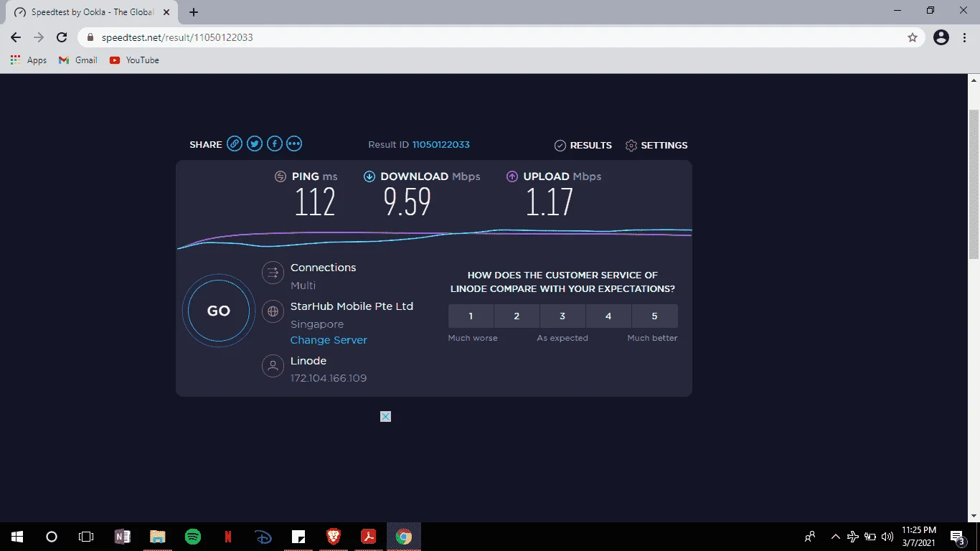Image resolution: width=980 pixels, height=551 pixels.
Task: Open Cortana search circle
Action: pyautogui.click(x=52, y=537)
